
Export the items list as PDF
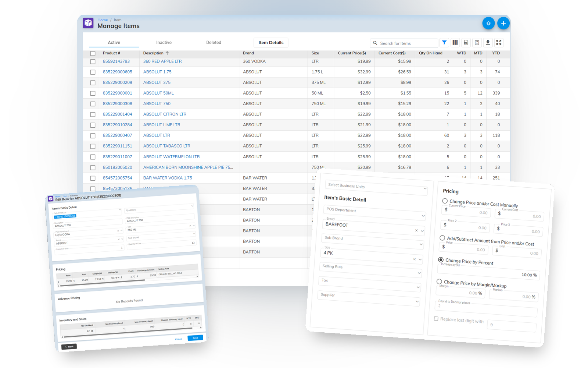466,43
